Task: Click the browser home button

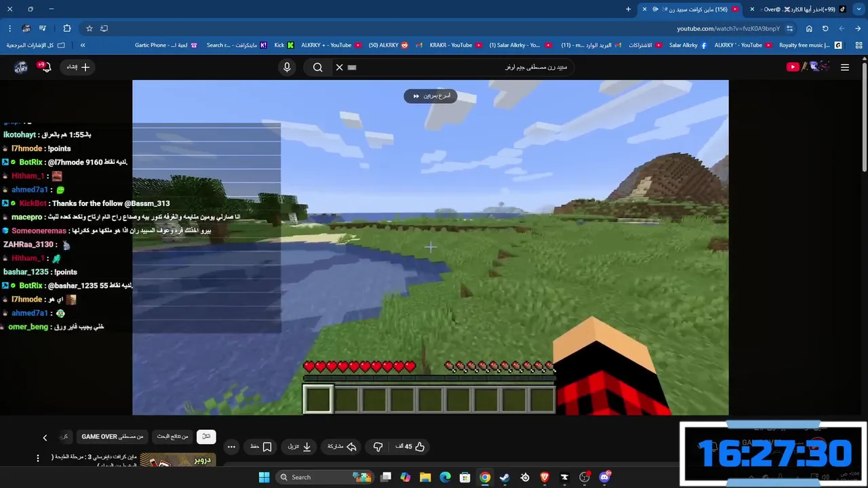Action: click(809, 28)
